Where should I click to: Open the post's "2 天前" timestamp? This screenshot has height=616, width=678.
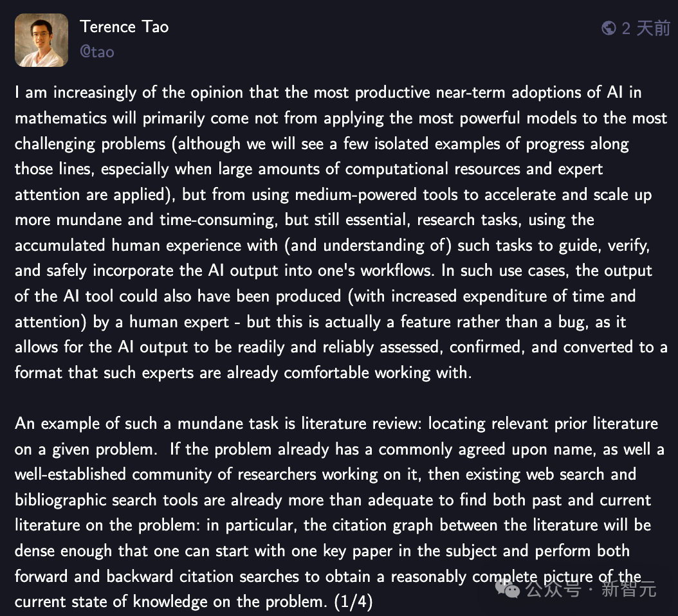(x=646, y=28)
